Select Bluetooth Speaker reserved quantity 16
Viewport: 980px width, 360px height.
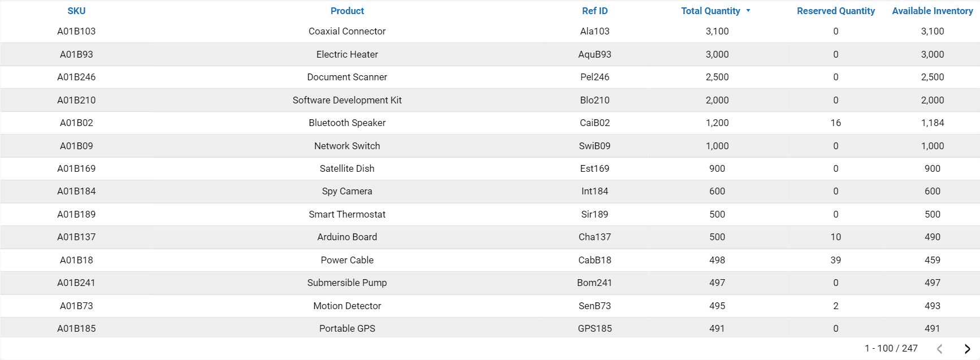pyautogui.click(x=835, y=123)
